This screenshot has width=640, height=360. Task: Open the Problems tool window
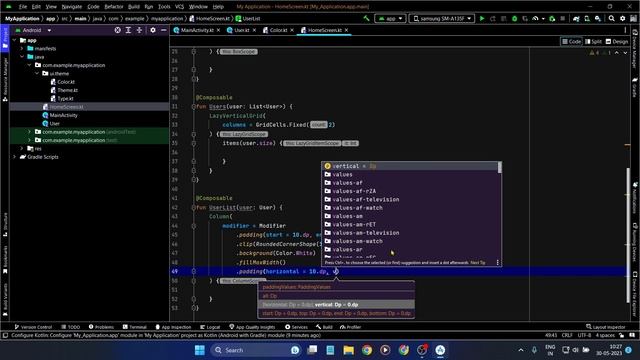pos(101,327)
